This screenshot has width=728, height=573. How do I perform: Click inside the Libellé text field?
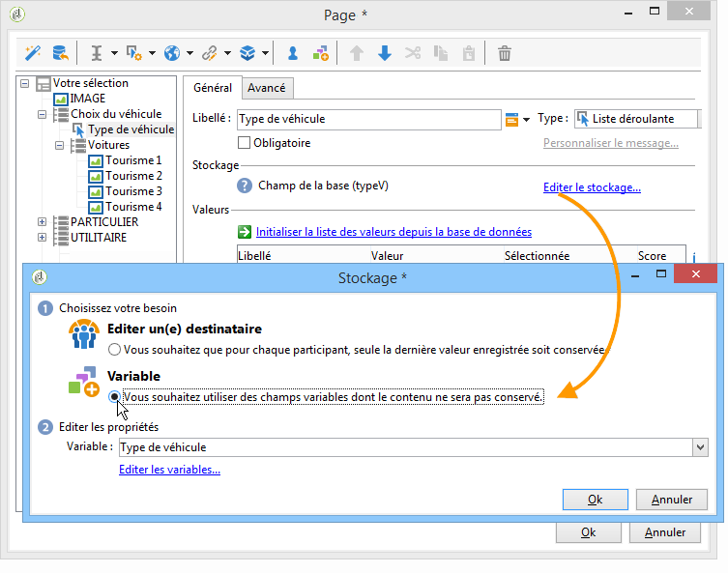point(367,119)
